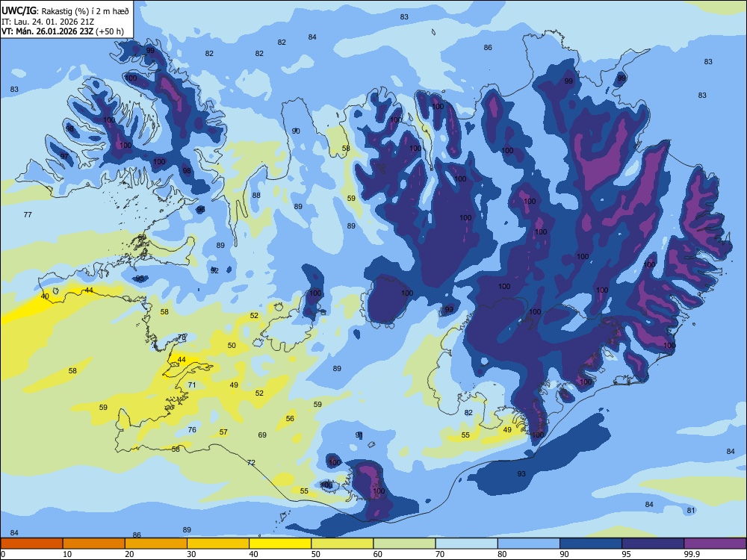Click the 30–40 legend color segment

218,544
